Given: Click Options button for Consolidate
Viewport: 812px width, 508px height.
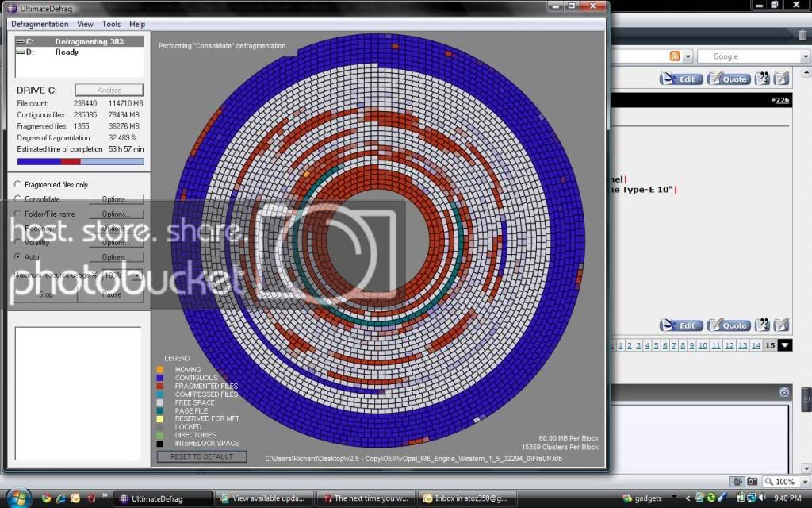Looking at the screenshot, I should tap(116, 199).
